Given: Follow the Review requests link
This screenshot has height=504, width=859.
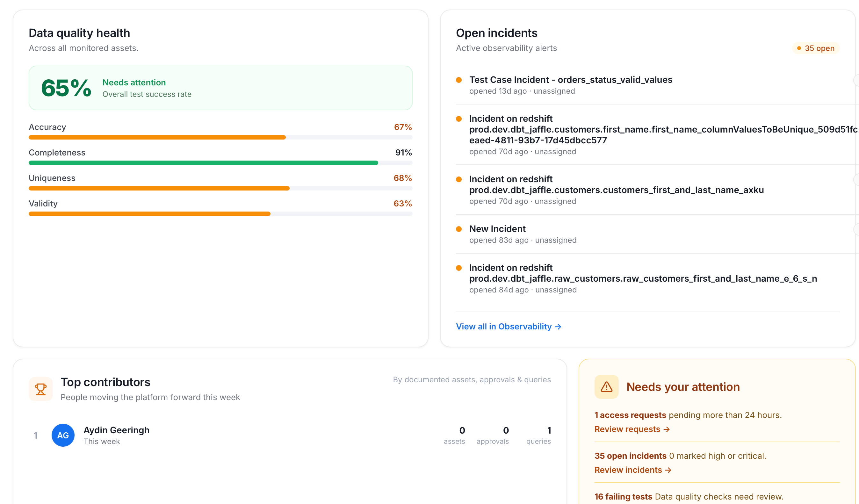Looking at the screenshot, I should pyautogui.click(x=632, y=429).
